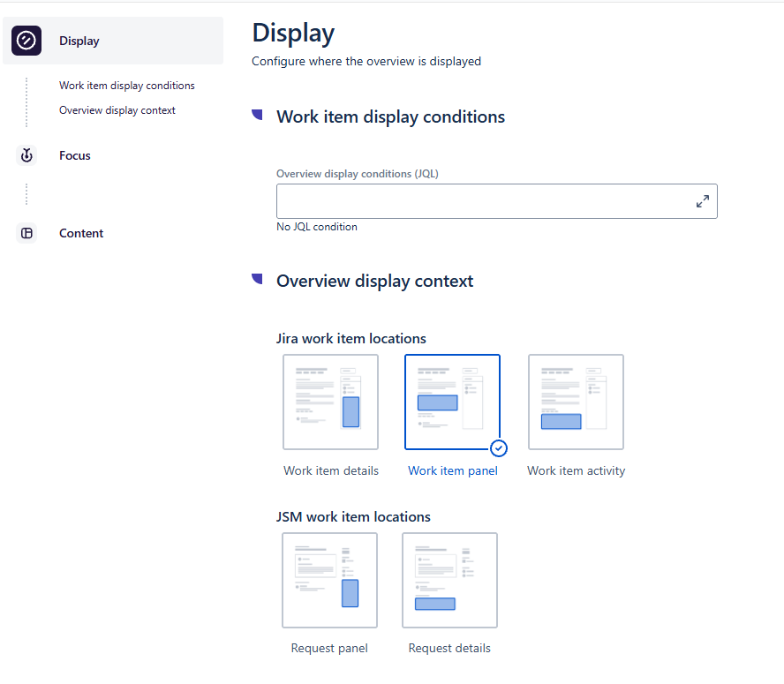Click the Display compass icon in sidebar
The height and width of the screenshot is (684, 784).
26,41
